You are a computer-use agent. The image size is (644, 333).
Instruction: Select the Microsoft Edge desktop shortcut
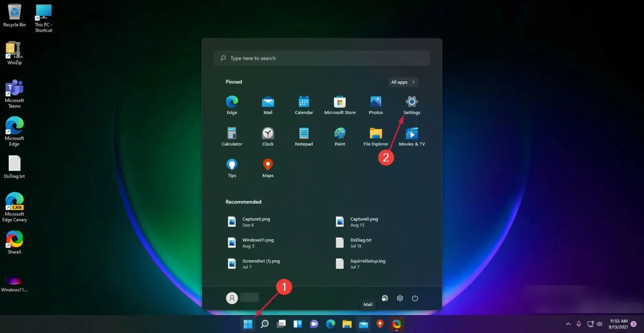[x=14, y=131]
